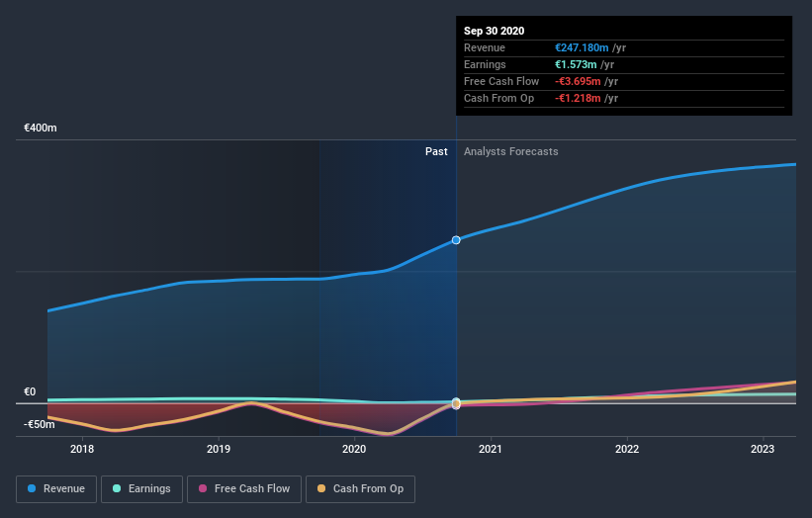Viewport: 812px width, 518px height.
Task: Click the 2022 x-axis label
Action: click(627, 449)
